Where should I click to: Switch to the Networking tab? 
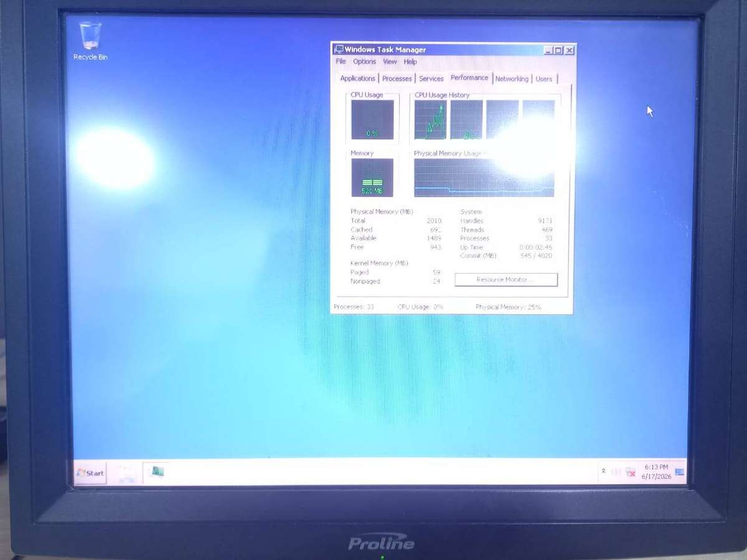coord(512,78)
